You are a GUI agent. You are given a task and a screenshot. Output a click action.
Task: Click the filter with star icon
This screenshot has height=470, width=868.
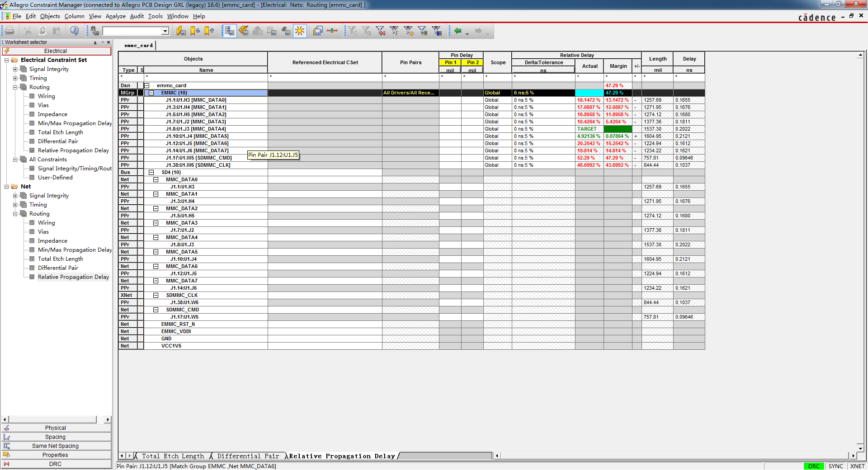pos(409,31)
